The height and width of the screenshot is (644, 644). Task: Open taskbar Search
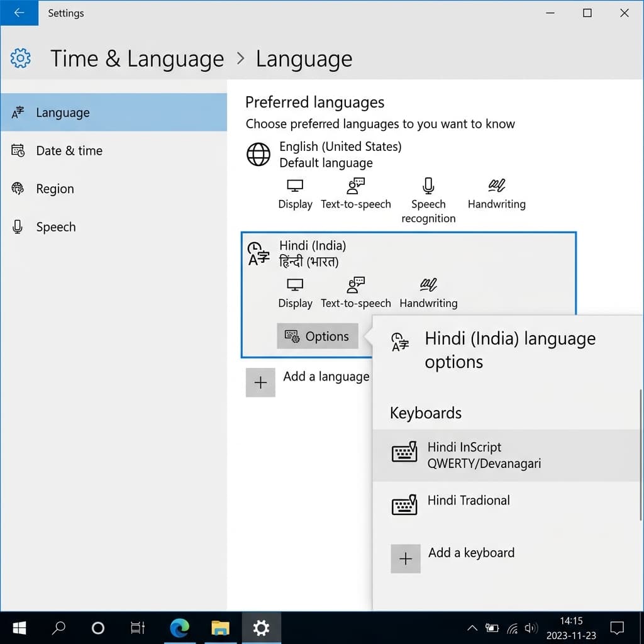pyautogui.click(x=58, y=628)
